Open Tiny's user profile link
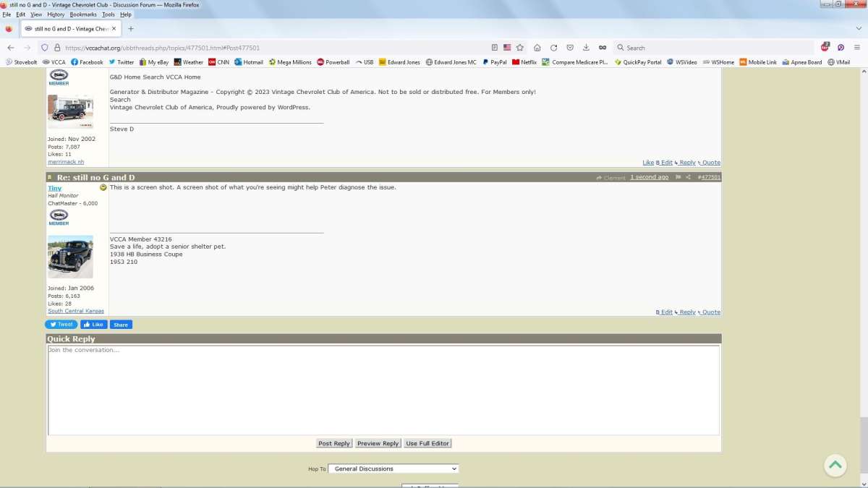This screenshot has width=868, height=488. [x=54, y=188]
